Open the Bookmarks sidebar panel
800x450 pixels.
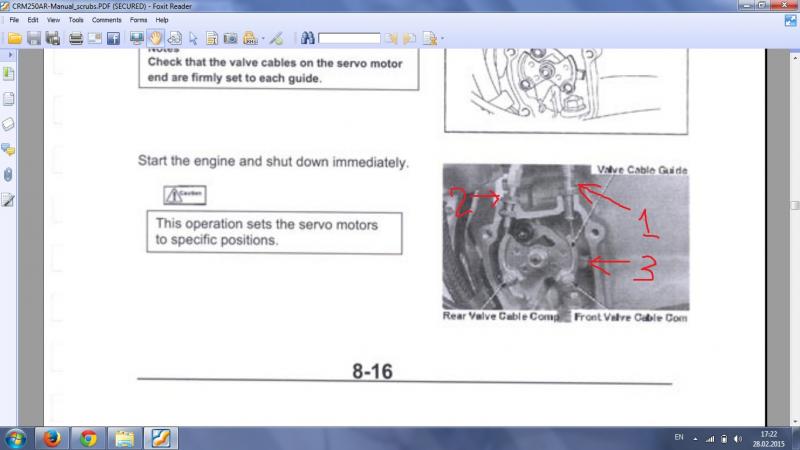(9, 73)
